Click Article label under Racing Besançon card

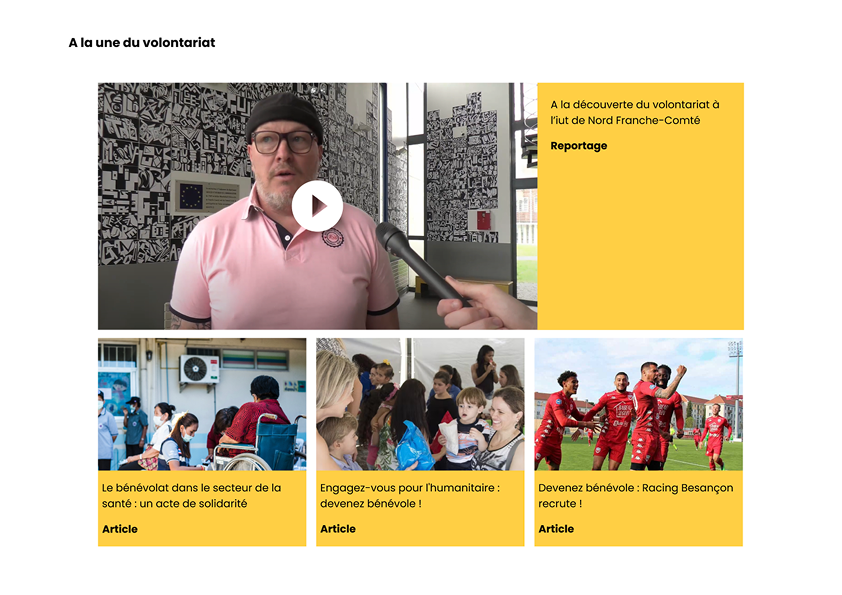click(x=556, y=529)
